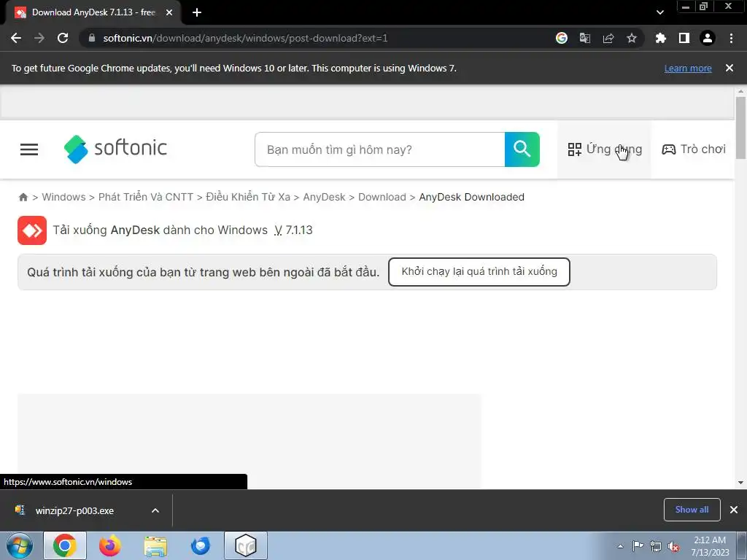
Task: Go back with the browser back arrow
Action: coord(16,38)
